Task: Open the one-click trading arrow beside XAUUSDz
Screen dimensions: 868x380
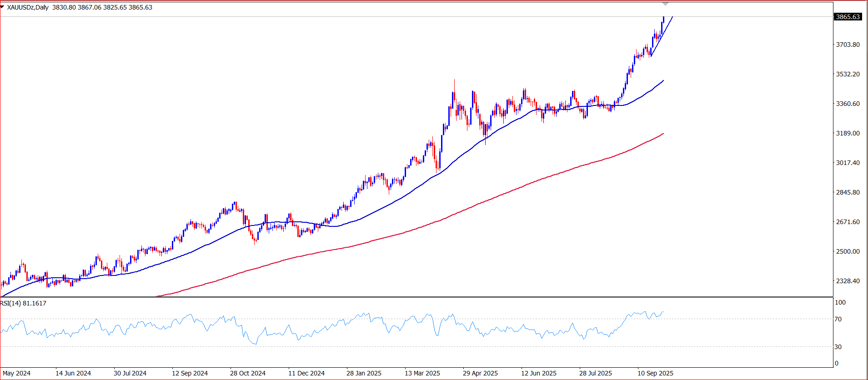Action: click(2, 7)
